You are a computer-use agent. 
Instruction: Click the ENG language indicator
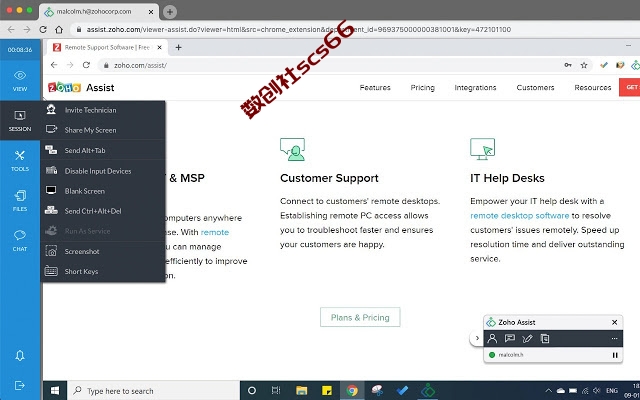tap(611, 391)
